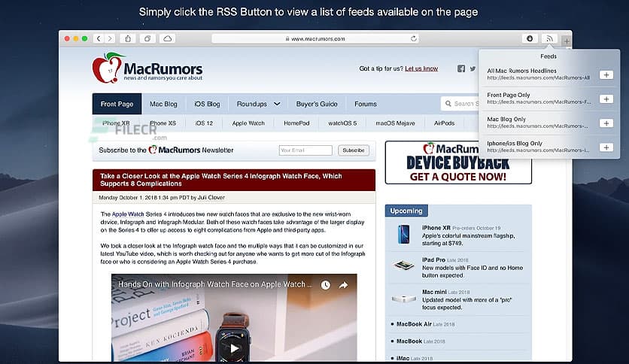This screenshot has height=364, width=629.
Task: Click the Apple Watch link in article text
Action: tap(128, 214)
